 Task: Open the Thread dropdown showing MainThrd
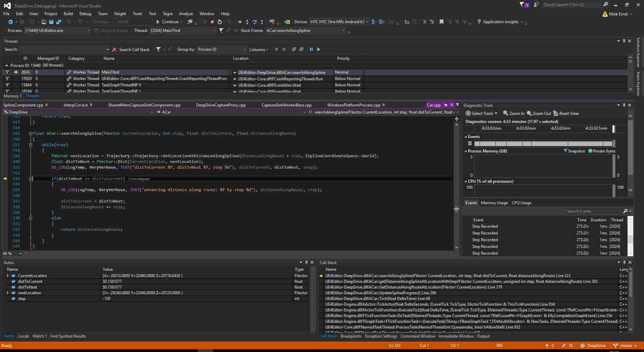[x=182, y=31]
